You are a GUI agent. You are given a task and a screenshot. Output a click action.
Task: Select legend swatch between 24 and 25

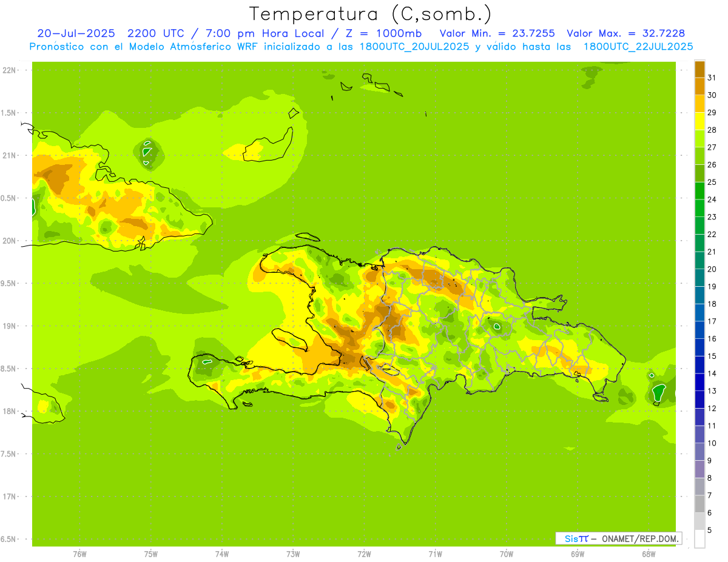699,191
